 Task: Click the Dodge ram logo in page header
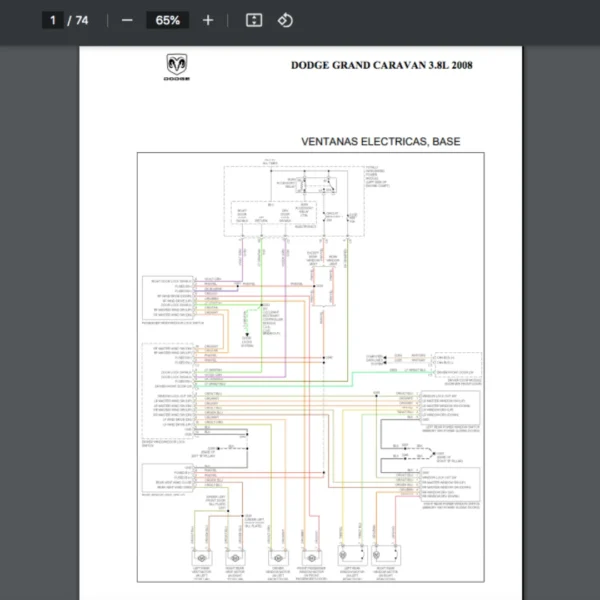[x=175, y=68]
